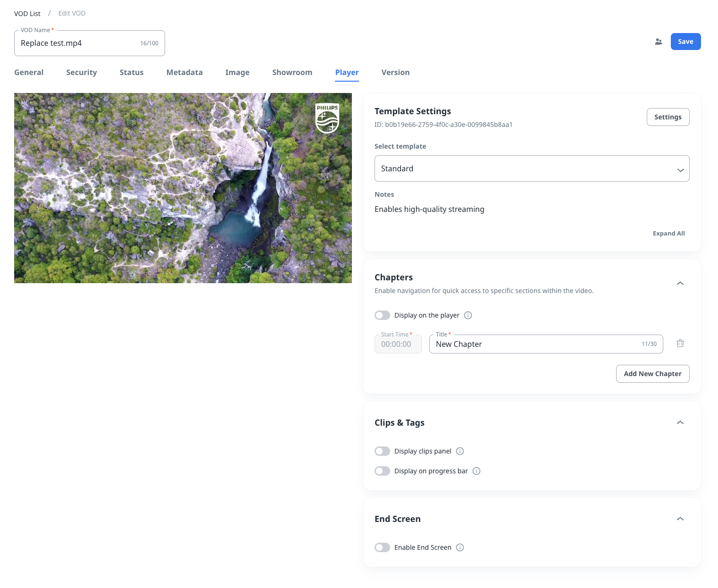
Task: Delete the New Chapter entry with trash icon
Action: click(680, 344)
